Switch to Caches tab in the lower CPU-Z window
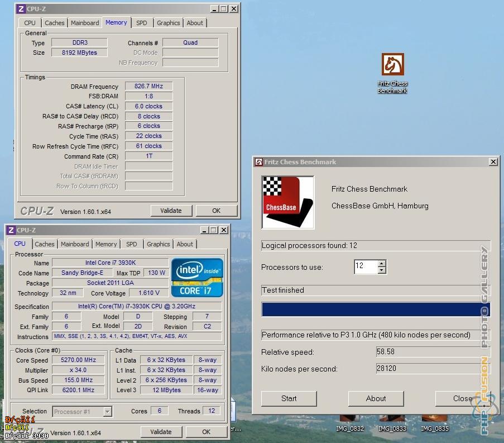Screen dimensions: 504x443 click(x=45, y=244)
